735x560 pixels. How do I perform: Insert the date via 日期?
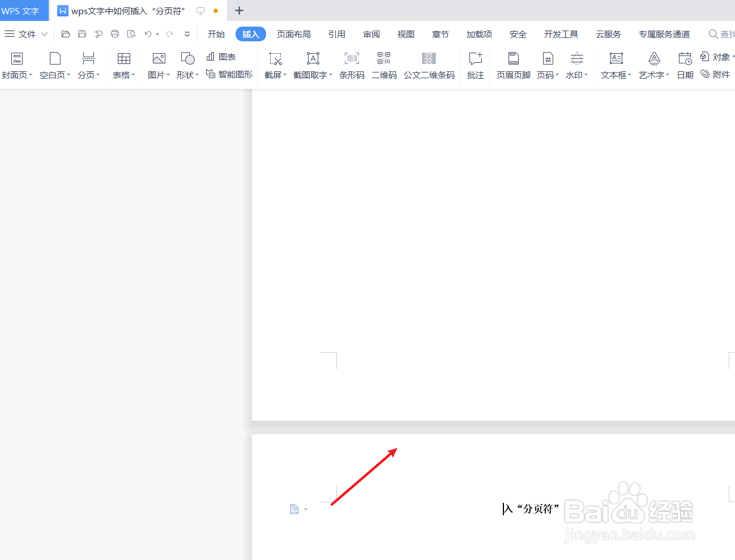685,66
